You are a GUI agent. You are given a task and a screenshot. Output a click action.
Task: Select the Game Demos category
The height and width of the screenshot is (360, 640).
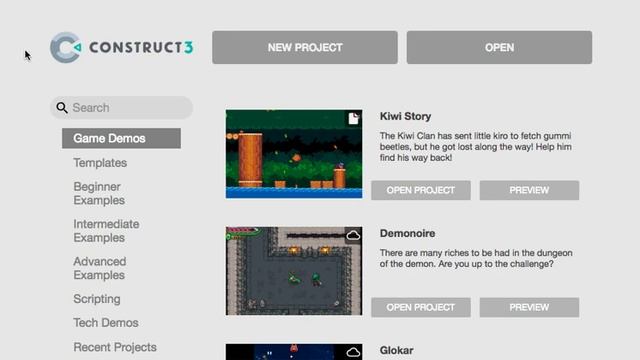tap(121, 138)
